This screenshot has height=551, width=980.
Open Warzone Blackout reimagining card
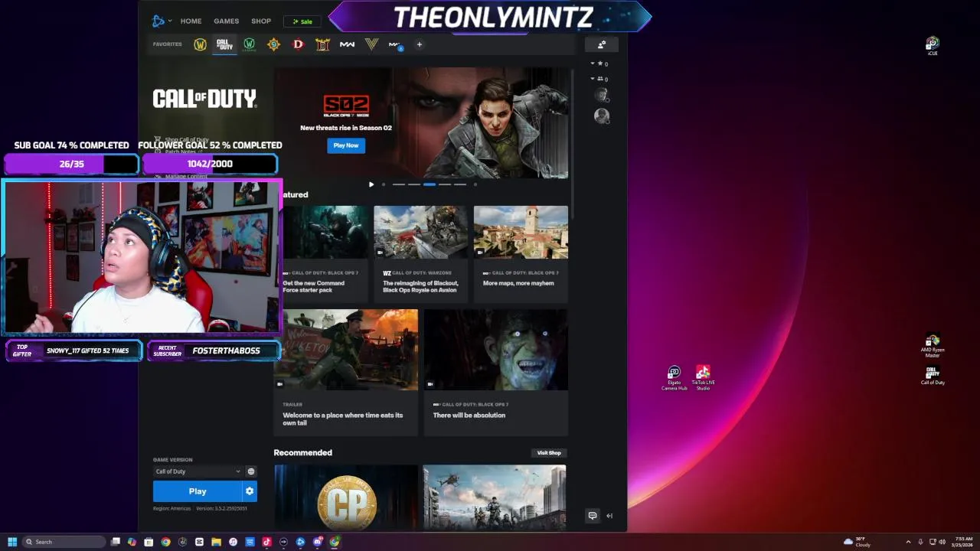pos(420,253)
